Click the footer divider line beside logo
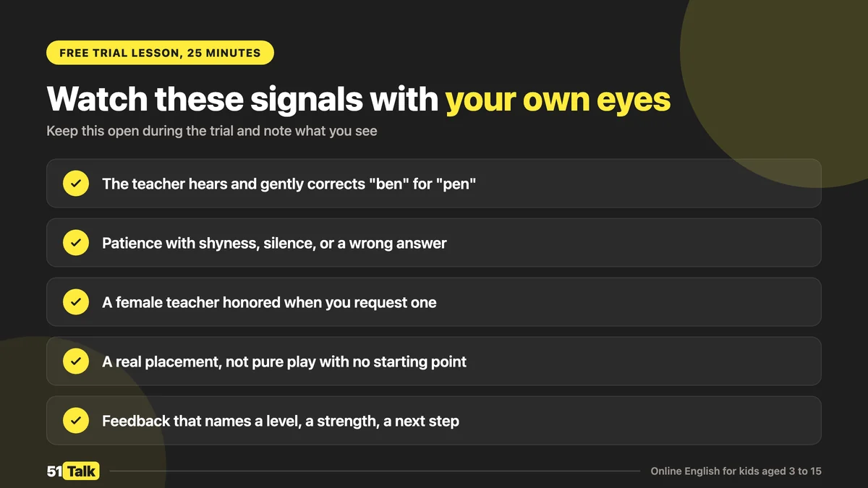The height and width of the screenshot is (488, 868). pyautogui.click(x=375, y=471)
